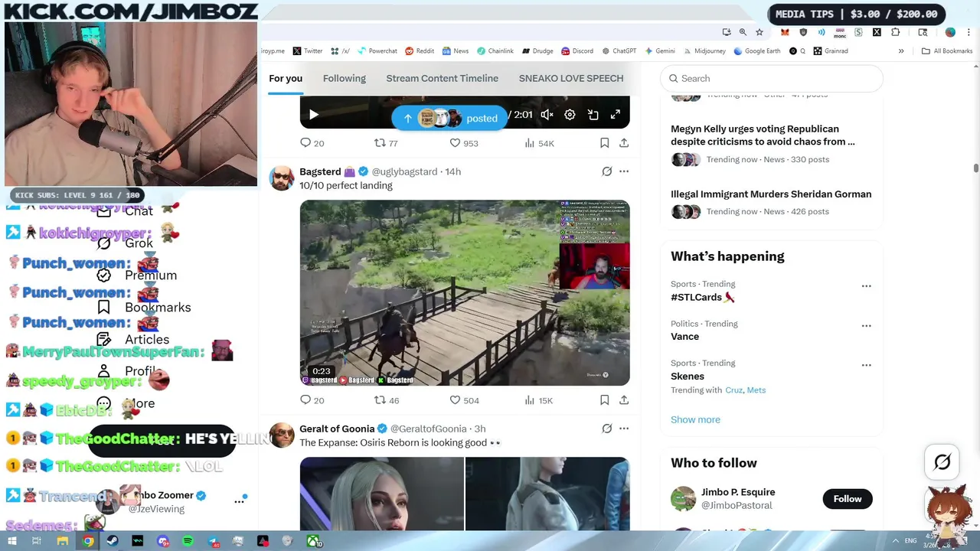Open Grok icon on Geralt of Goonia's post
This screenshot has height=551, width=980.
[x=606, y=429]
